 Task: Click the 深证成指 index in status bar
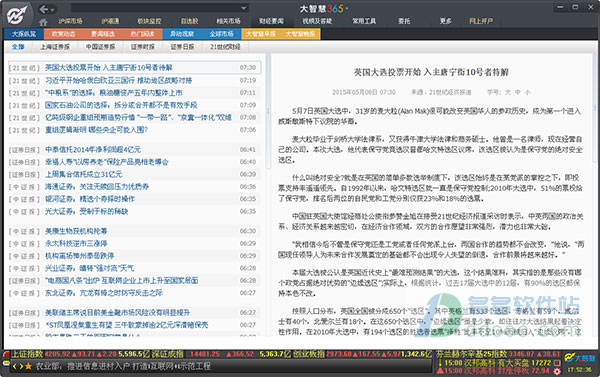coord(167,354)
